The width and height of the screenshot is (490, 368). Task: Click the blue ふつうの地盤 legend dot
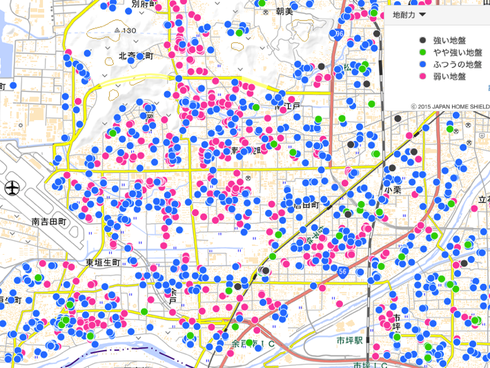(x=423, y=64)
